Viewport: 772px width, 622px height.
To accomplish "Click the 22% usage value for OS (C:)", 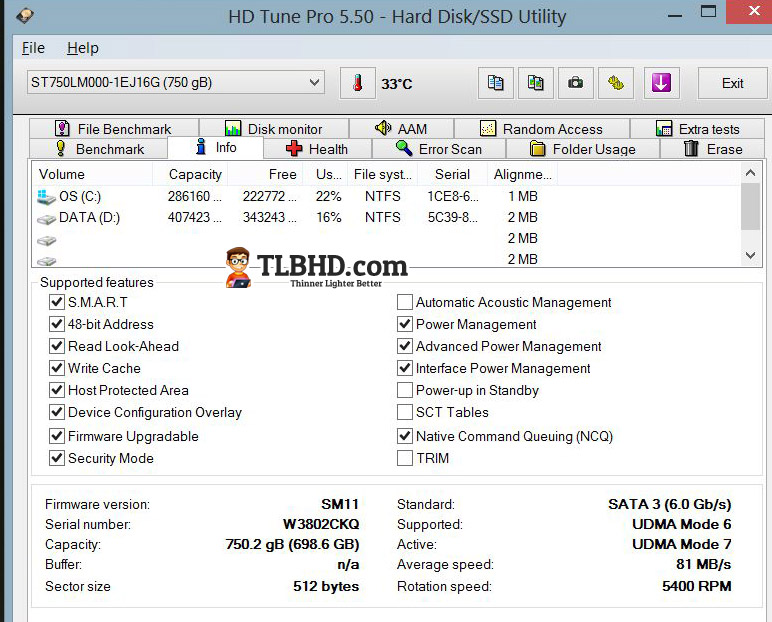I will tap(328, 196).
